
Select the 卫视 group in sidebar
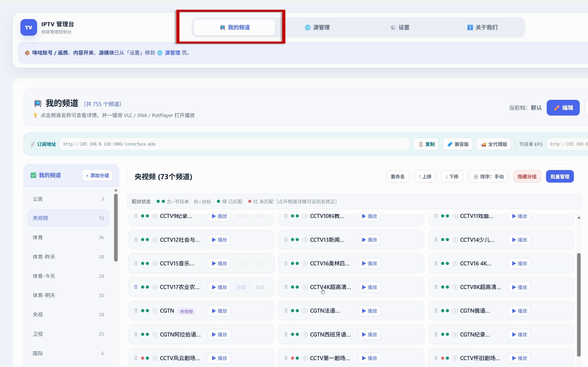(x=68, y=334)
